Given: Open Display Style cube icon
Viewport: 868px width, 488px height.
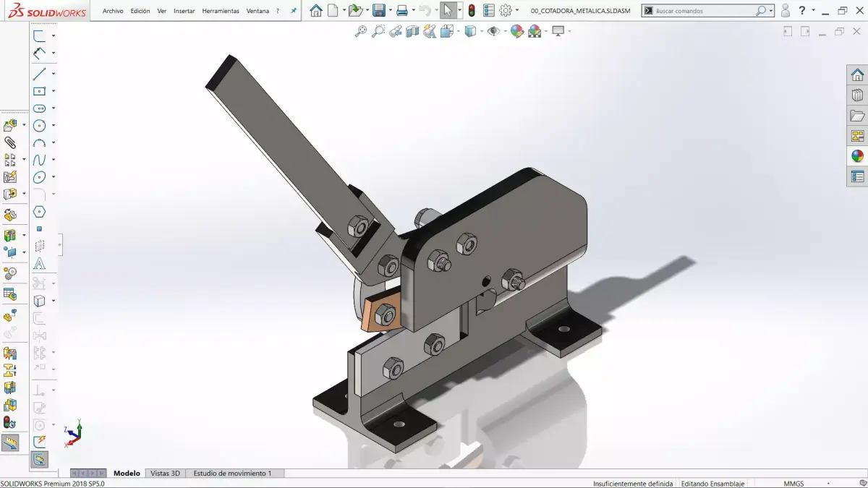Looking at the screenshot, I should tap(469, 31).
